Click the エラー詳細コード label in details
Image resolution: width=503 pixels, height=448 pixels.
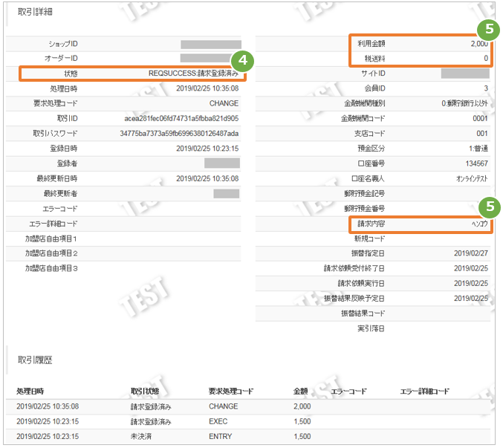tap(53, 224)
